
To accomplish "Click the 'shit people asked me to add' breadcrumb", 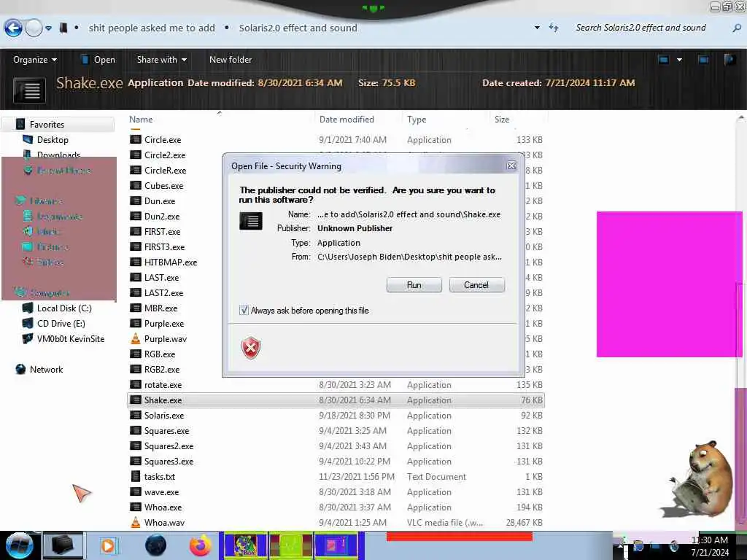I will point(152,28).
